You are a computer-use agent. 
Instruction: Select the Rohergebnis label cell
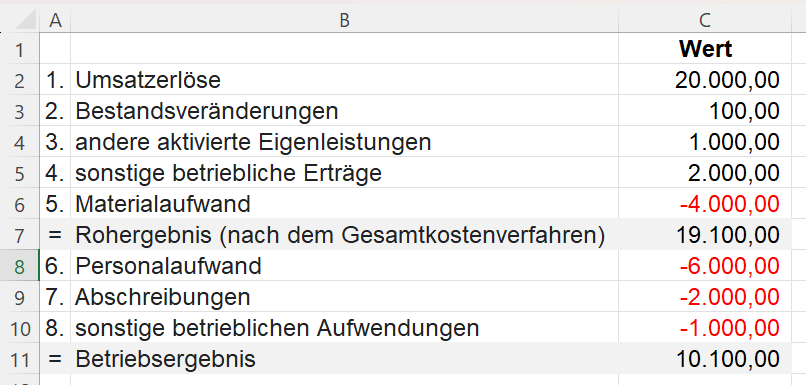pyautogui.click(x=344, y=235)
